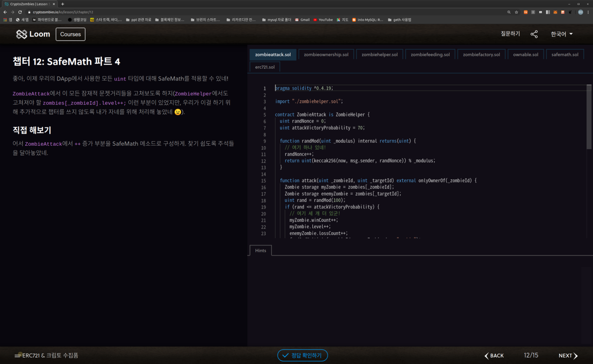Click the 직접 해보기 heading

click(32, 130)
